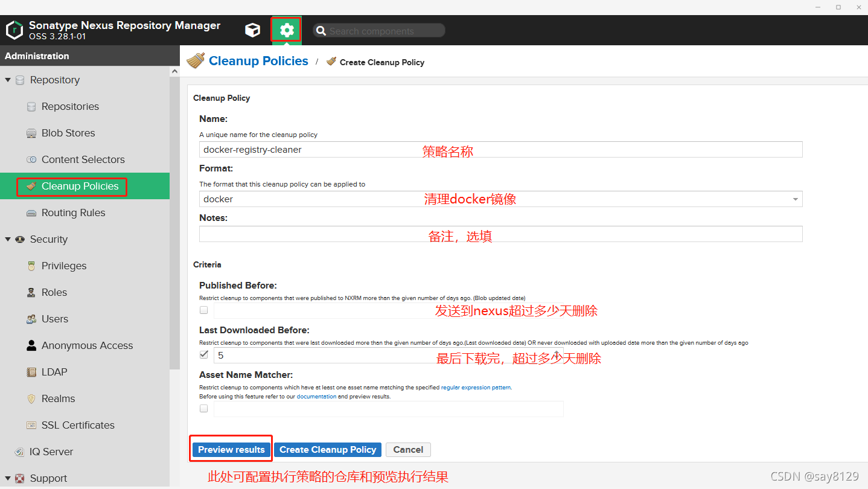The image size is (868, 489).
Task: Open Blob Stores in the sidebar
Action: [x=67, y=133]
